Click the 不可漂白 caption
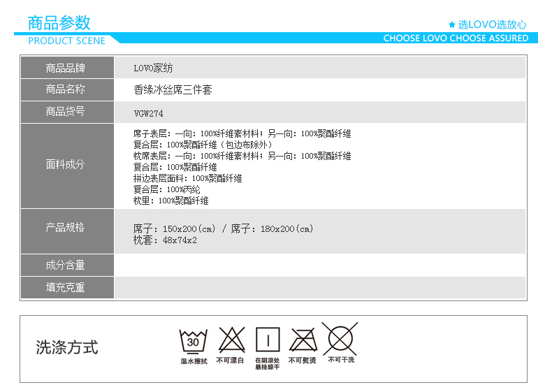The width and height of the screenshot is (552, 392). click(x=231, y=361)
